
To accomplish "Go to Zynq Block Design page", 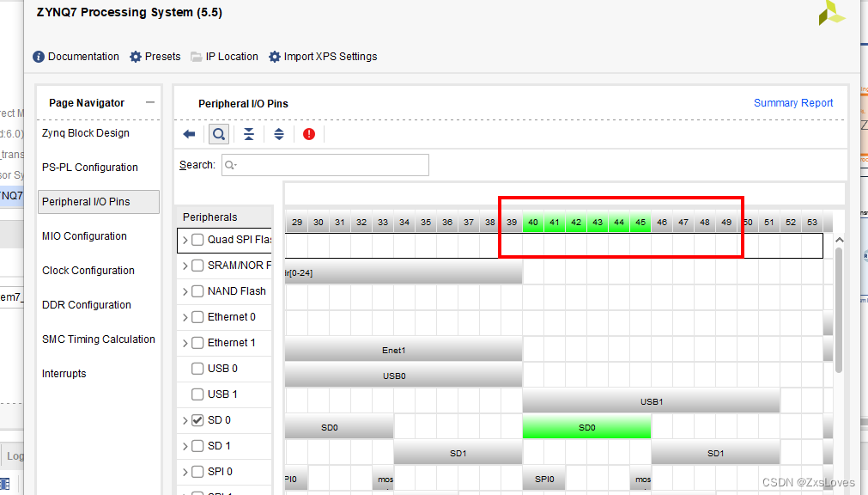I will (x=86, y=133).
